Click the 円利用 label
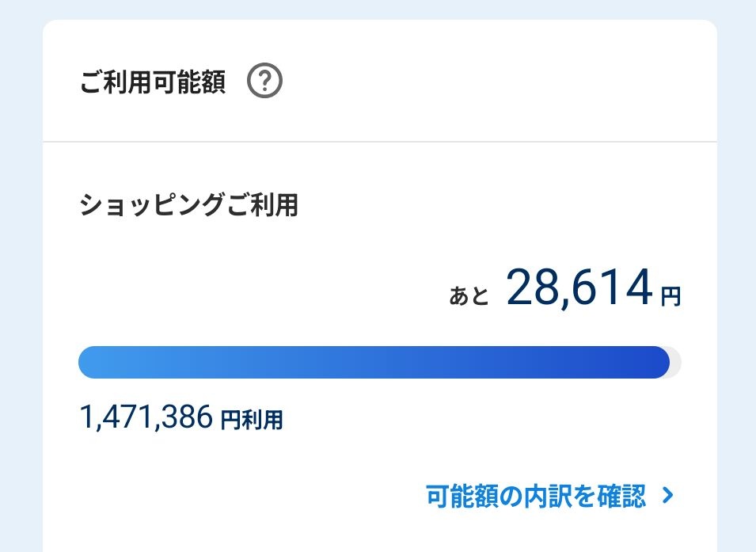This screenshot has height=552, width=756. click(251, 419)
